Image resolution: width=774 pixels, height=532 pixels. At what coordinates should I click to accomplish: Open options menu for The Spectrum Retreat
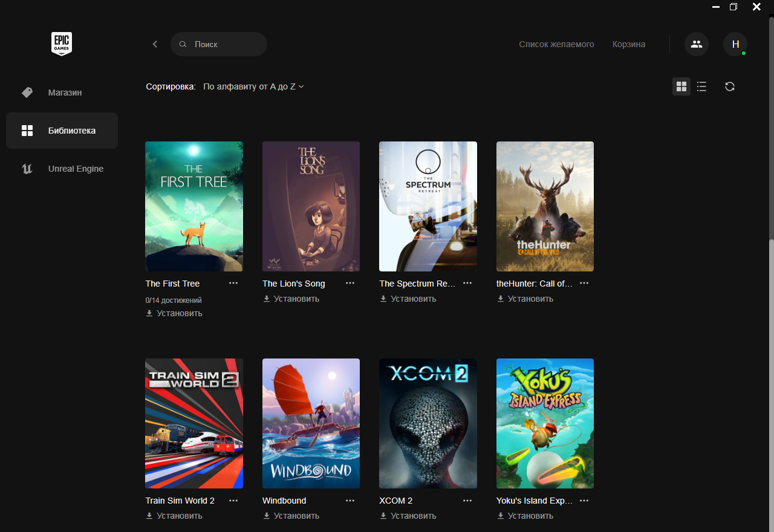(467, 283)
